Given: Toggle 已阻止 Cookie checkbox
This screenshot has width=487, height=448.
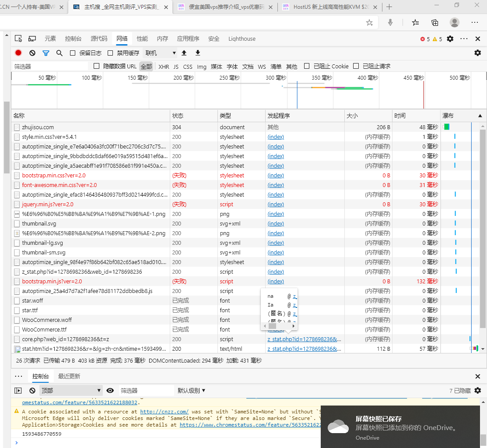Looking at the screenshot, I should pyautogui.click(x=307, y=66).
